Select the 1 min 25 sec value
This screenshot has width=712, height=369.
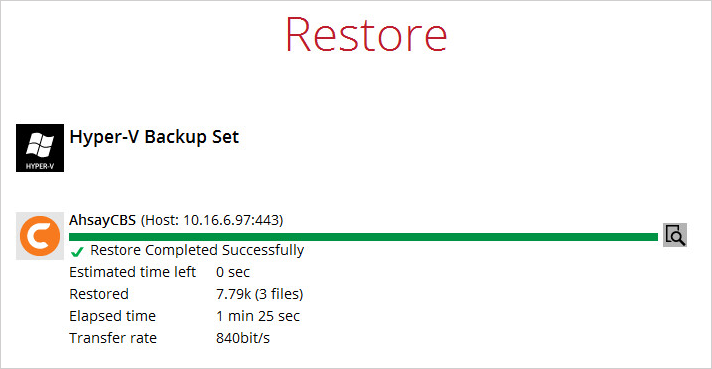coord(258,316)
